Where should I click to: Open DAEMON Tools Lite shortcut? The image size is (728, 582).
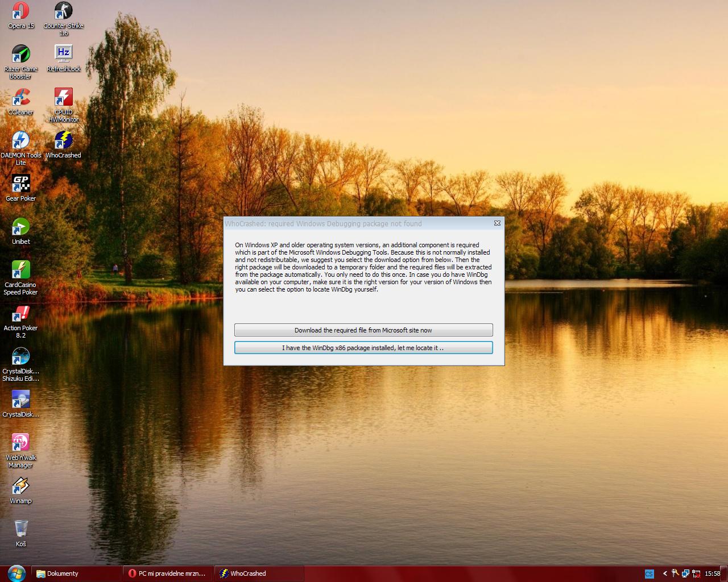(x=20, y=141)
